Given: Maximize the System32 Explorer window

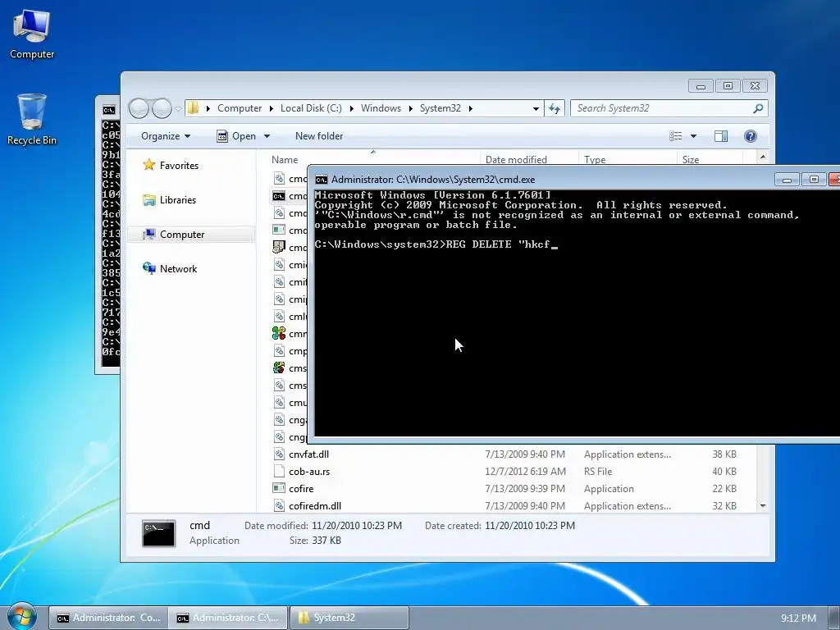Looking at the screenshot, I should [728, 85].
